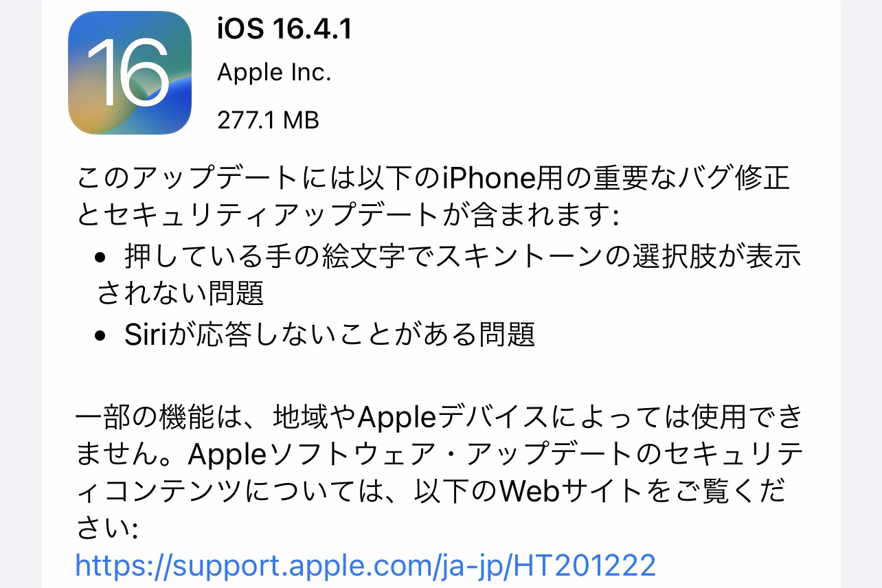Tap the line starting with ません。Appleソフトウェア

click(x=441, y=453)
